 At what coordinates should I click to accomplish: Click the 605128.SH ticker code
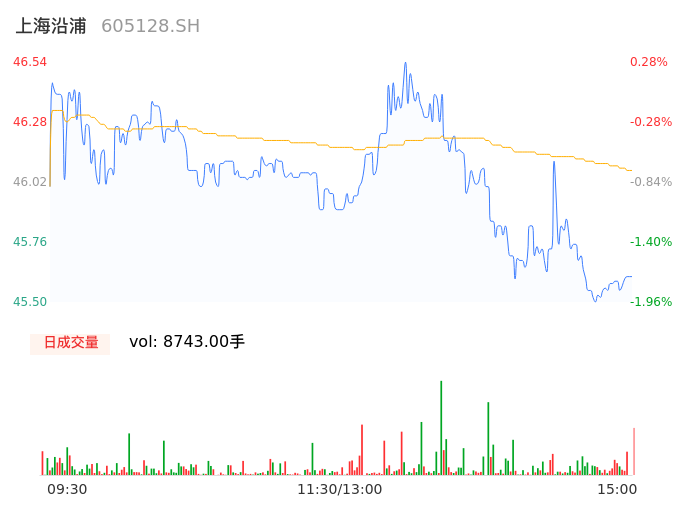click(x=150, y=26)
